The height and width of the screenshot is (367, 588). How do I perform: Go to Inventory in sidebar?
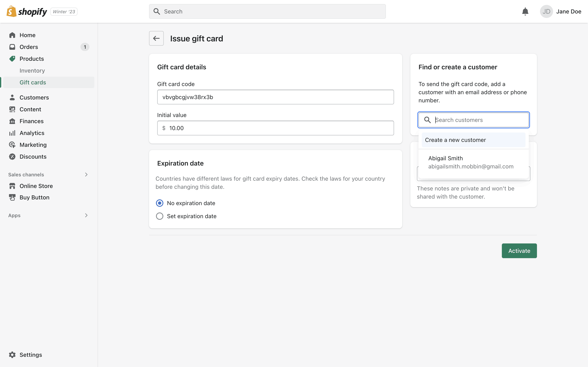point(32,71)
